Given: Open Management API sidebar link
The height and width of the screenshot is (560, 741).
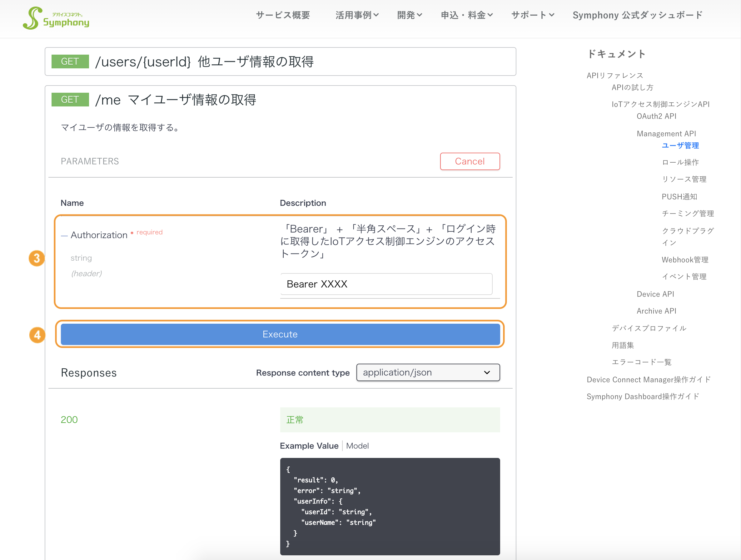Looking at the screenshot, I should (x=666, y=134).
